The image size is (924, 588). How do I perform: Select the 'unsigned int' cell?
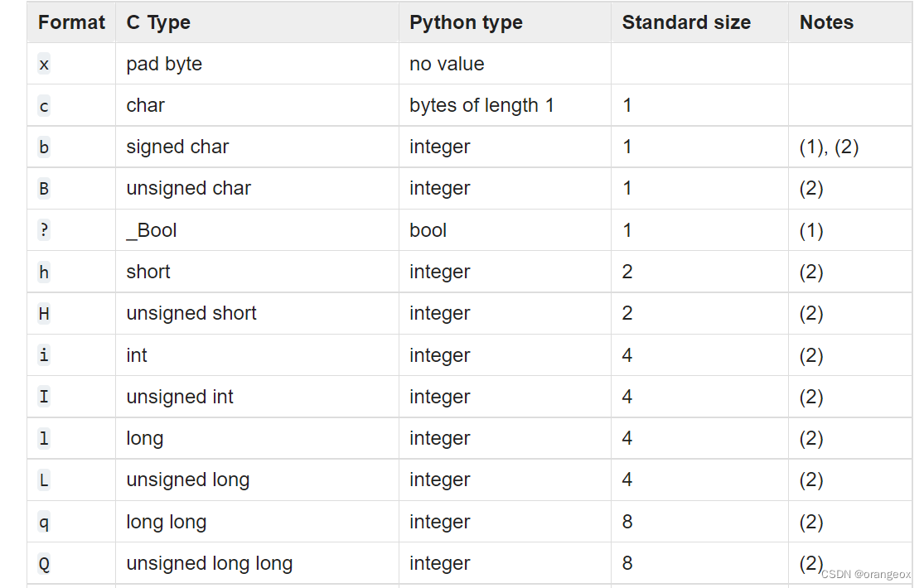pos(180,397)
